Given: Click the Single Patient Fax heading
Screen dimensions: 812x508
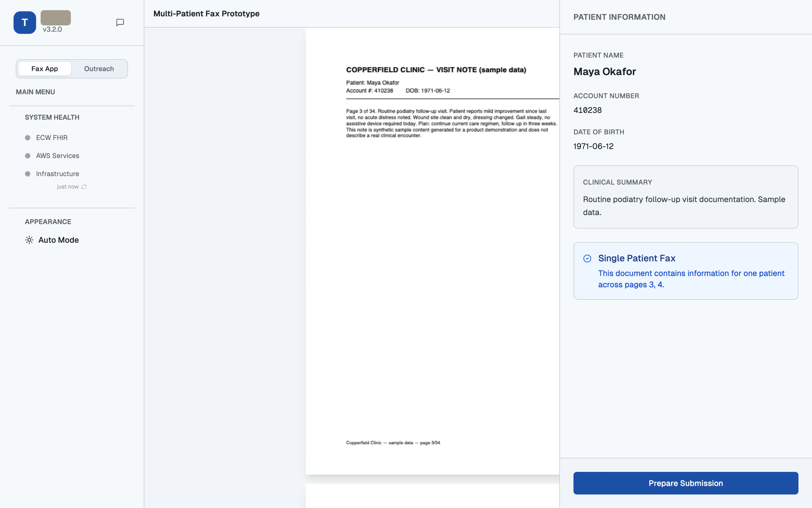Looking at the screenshot, I should pos(637,258).
